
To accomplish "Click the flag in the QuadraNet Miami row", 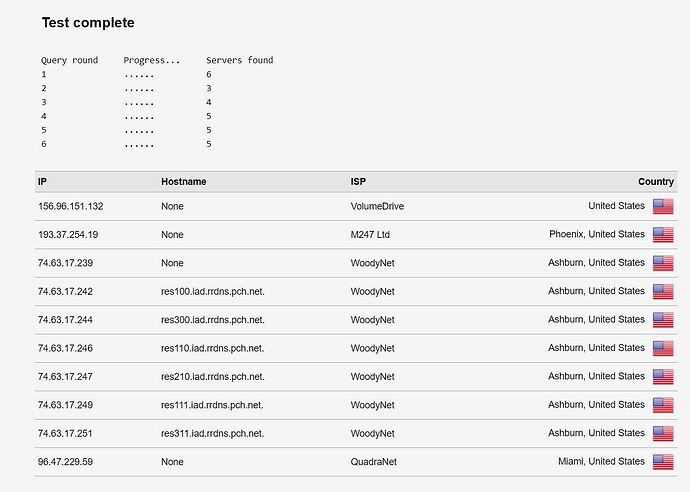I will (x=663, y=462).
